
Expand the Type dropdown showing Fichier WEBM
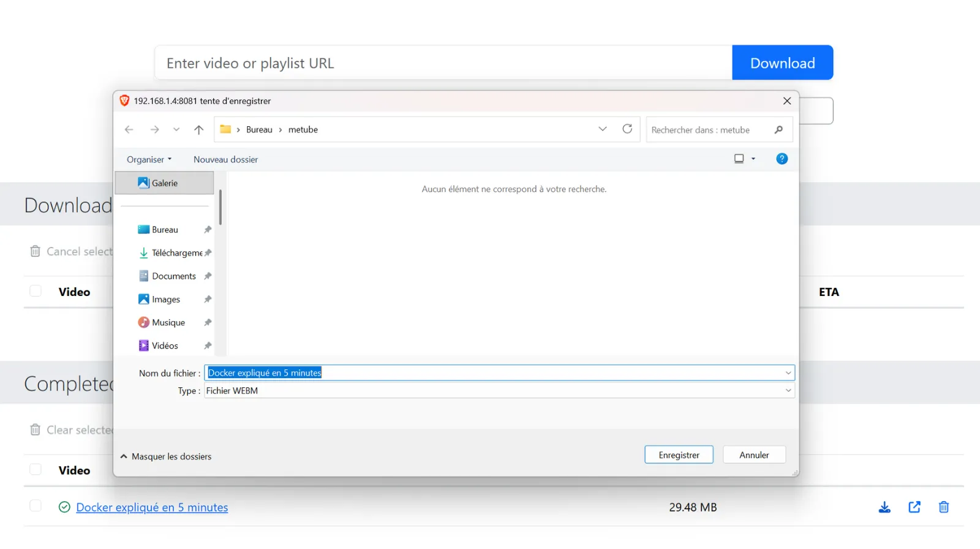[x=788, y=391]
